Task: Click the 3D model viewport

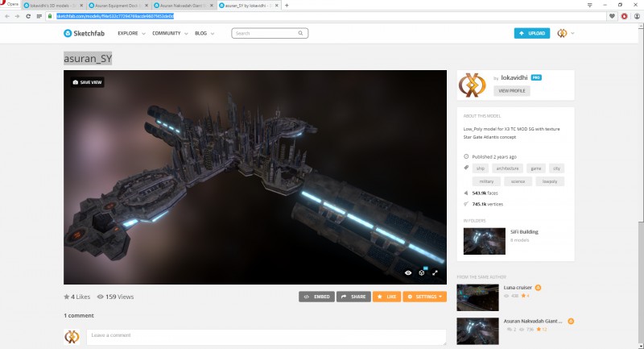Action: (255, 177)
